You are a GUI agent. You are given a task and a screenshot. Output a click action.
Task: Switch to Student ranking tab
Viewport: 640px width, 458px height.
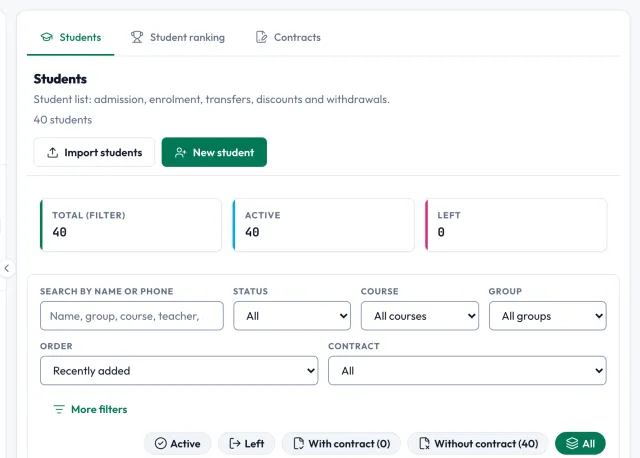point(178,38)
